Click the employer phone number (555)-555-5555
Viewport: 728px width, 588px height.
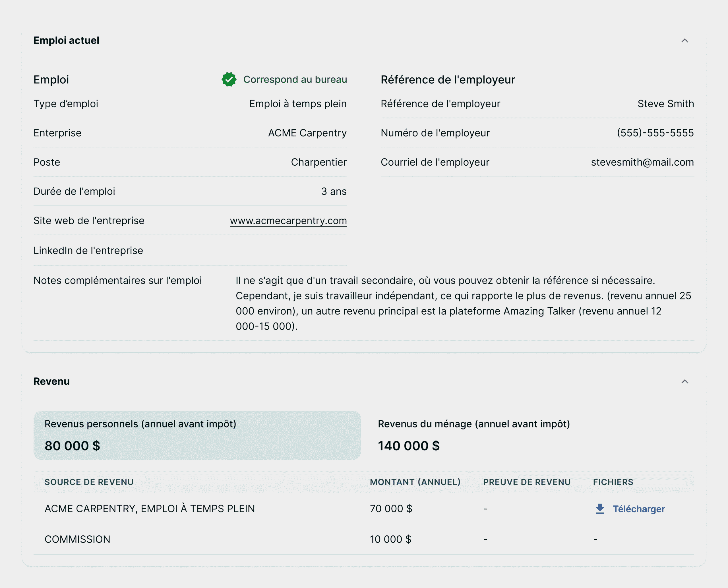(655, 133)
